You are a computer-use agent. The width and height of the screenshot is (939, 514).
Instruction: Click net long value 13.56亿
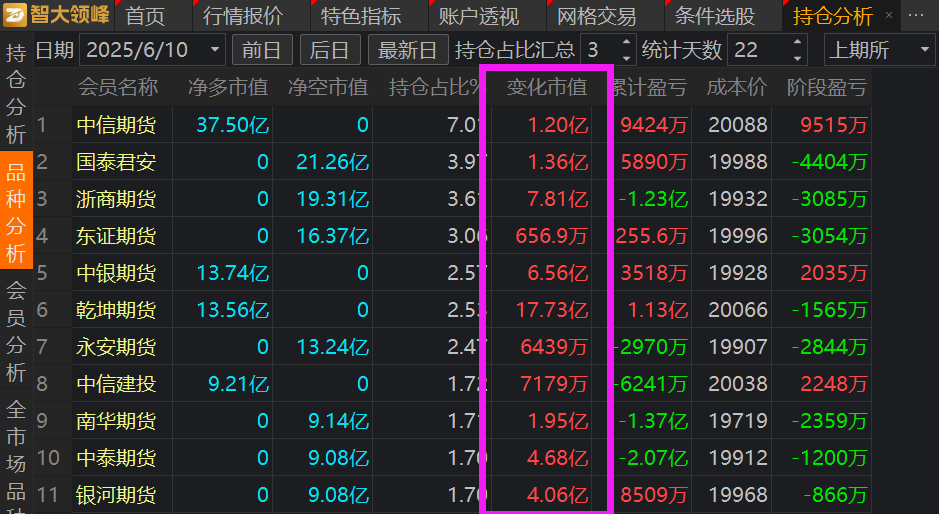(x=232, y=310)
